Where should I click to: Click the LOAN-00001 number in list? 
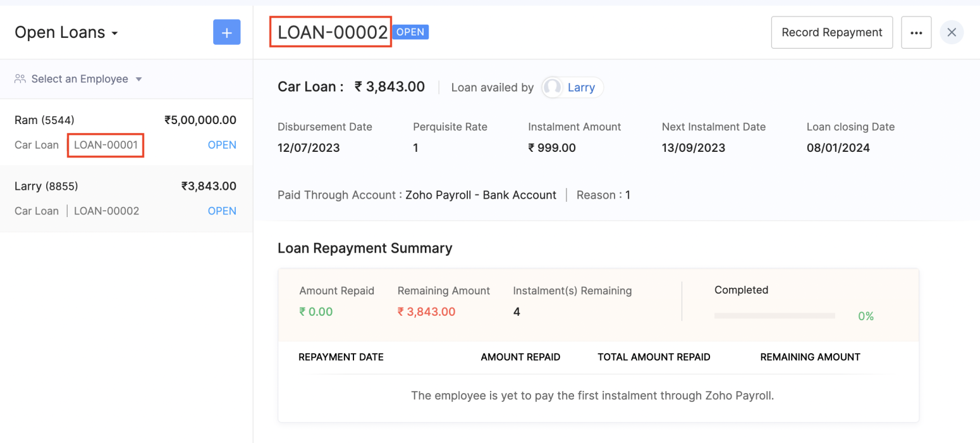tap(106, 145)
